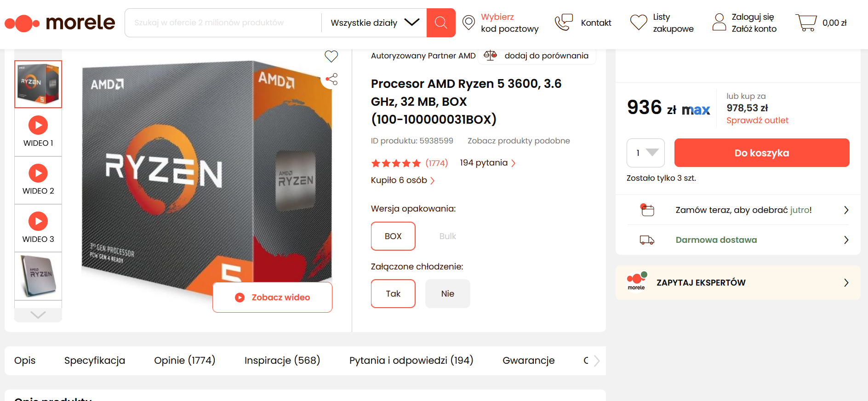Select Nie for included cooling

[447, 293]
